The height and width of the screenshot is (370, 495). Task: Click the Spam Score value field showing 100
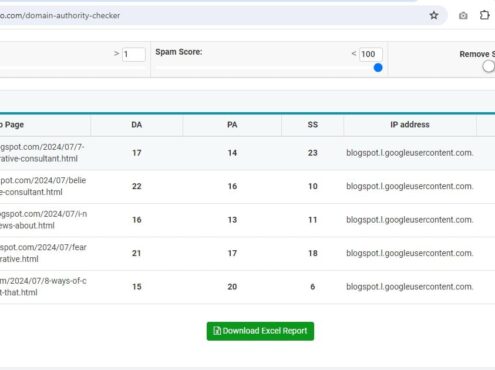pyautogui.click(x=371, y=54)
